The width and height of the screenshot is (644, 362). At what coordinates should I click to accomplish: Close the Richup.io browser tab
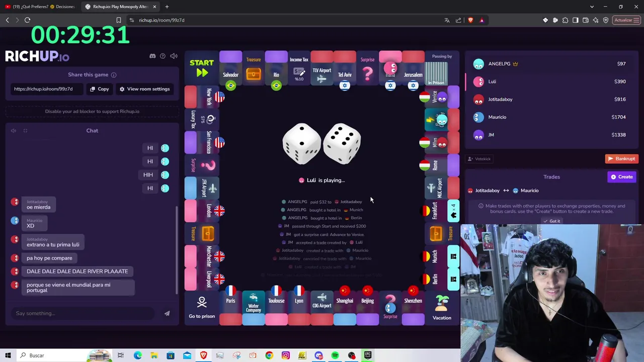pyautogui.click(x=154, y=7)
